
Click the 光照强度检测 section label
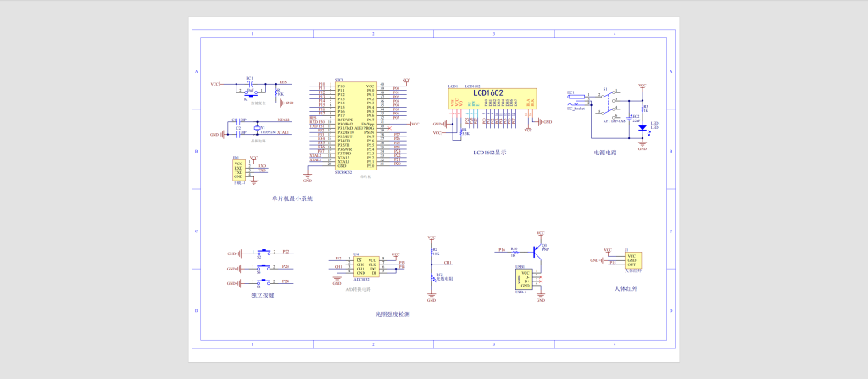(392, 314)
